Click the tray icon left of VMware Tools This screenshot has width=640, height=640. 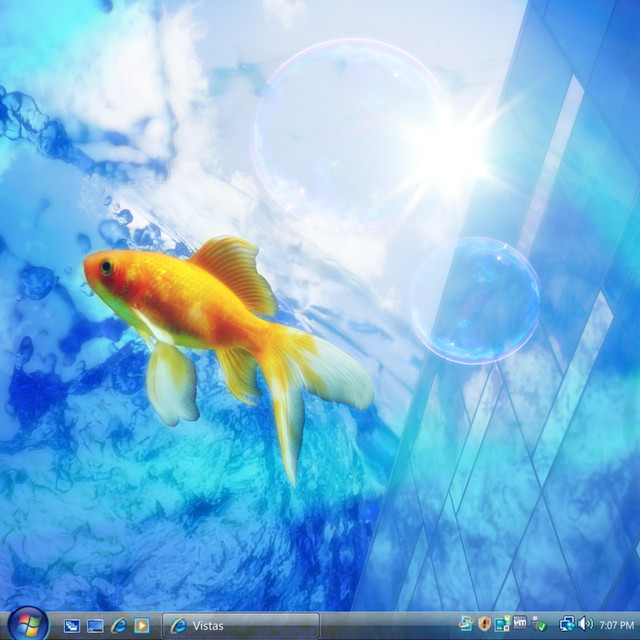tap(502, 624)
